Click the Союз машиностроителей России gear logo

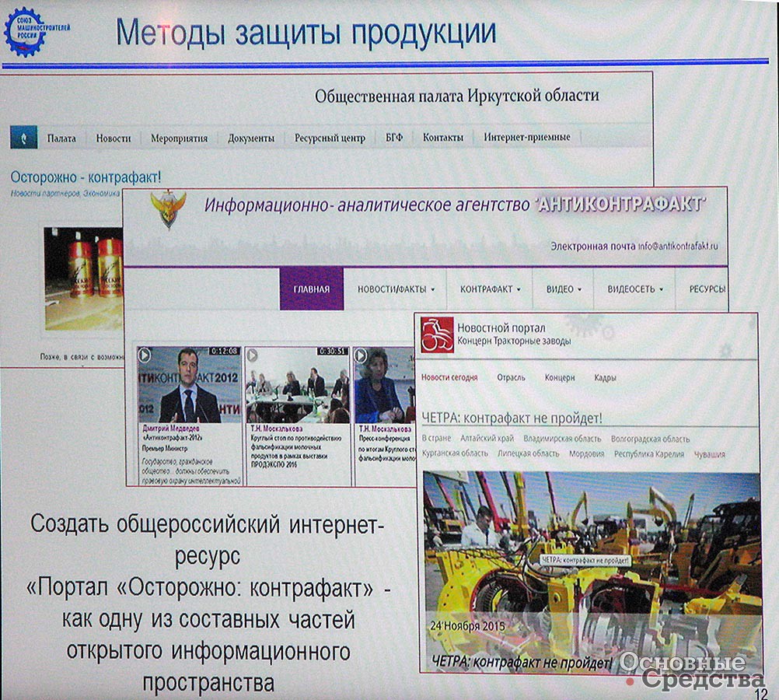pos(25,32)
